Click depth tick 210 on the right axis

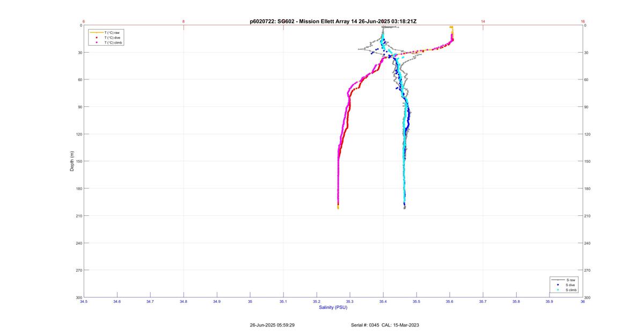point(587,216)
